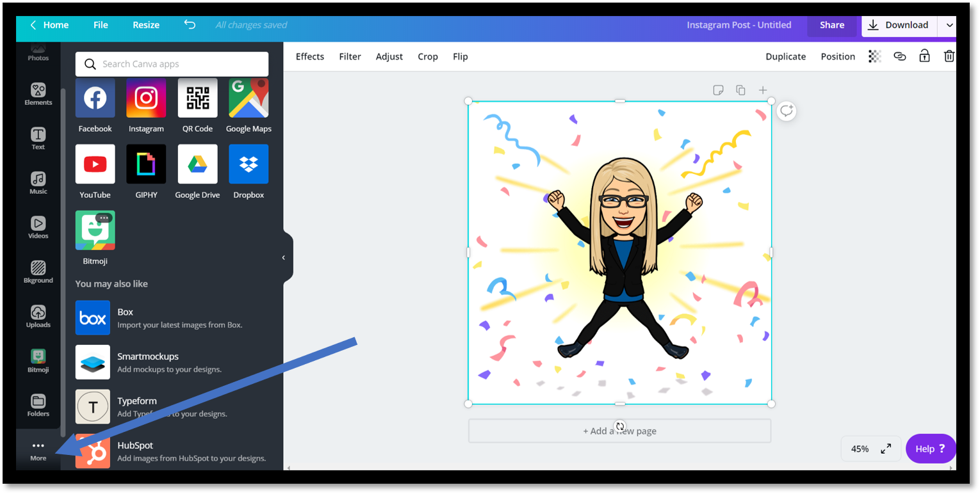Screen dimensions: 980x494
Task: Open the Photos panel in the sidebar
Action: [x=38, y=52]
